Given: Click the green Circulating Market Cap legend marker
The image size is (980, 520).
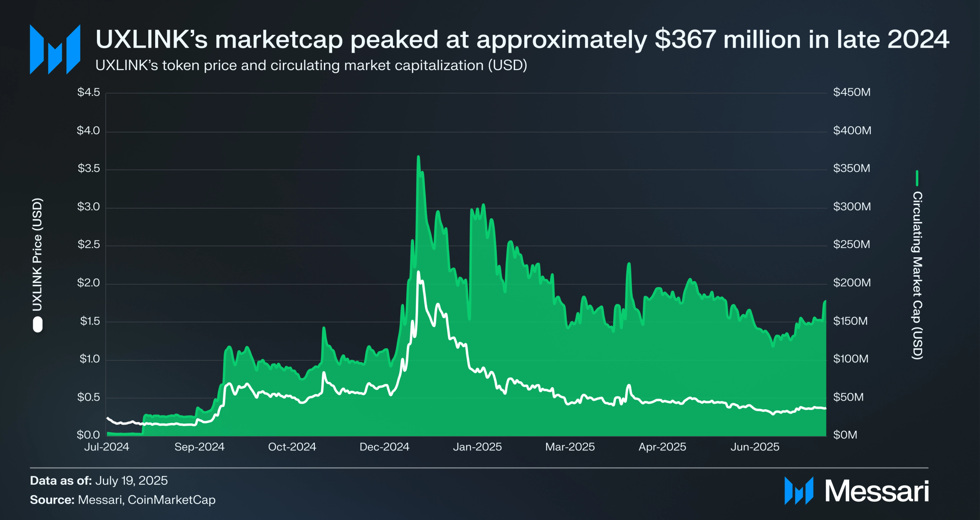Looking at the screenshot, I should pos(917,178).
